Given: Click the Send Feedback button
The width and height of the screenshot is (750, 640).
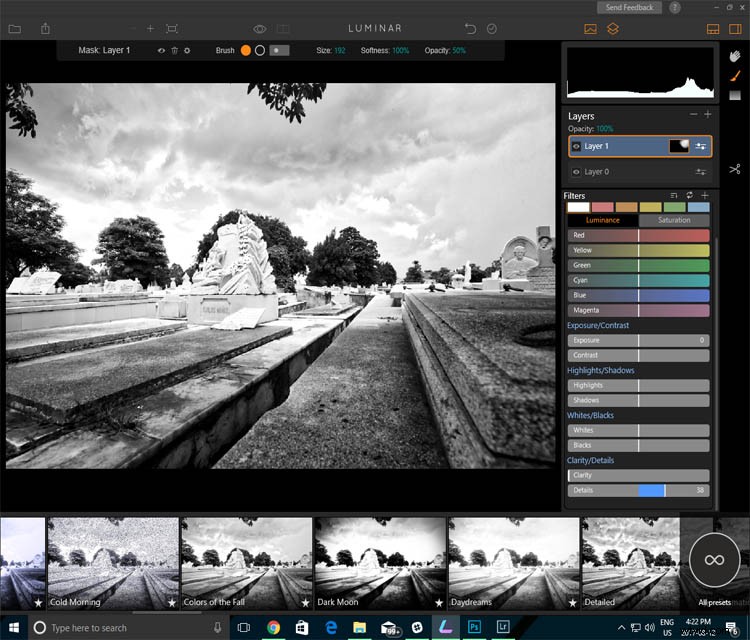Looking at the screenshot, I should 629,7.
